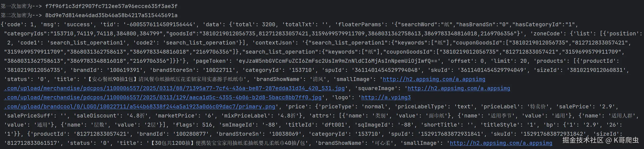
Task: Click the 掘金技术社区 @ K哥爬虫 watermark
Action: coord(600,140)
